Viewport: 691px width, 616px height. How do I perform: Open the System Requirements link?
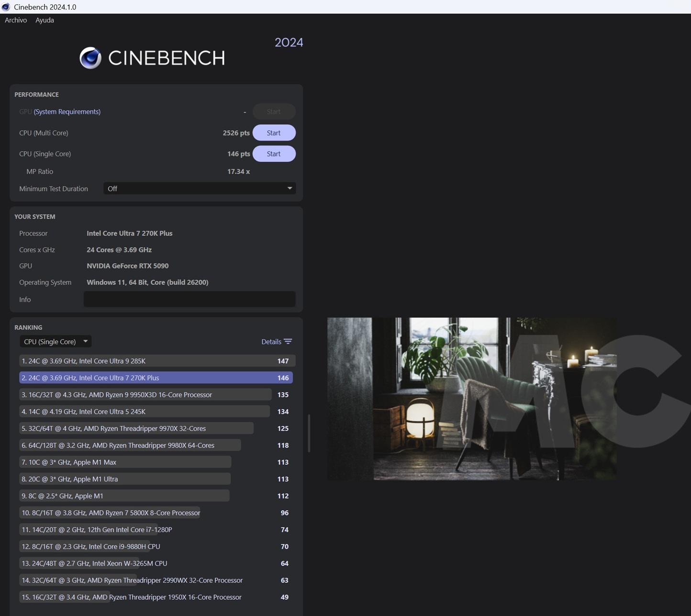click(x=67, y=112)
